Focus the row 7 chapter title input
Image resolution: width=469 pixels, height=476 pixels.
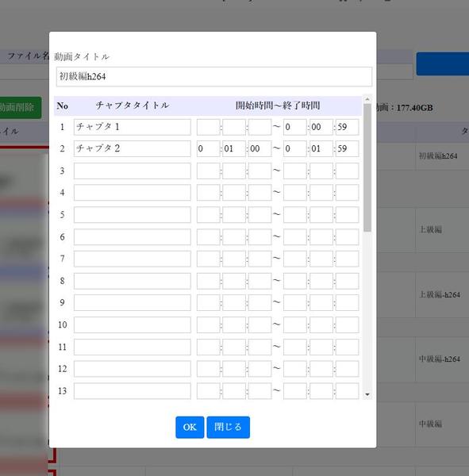tap(133, 259)
